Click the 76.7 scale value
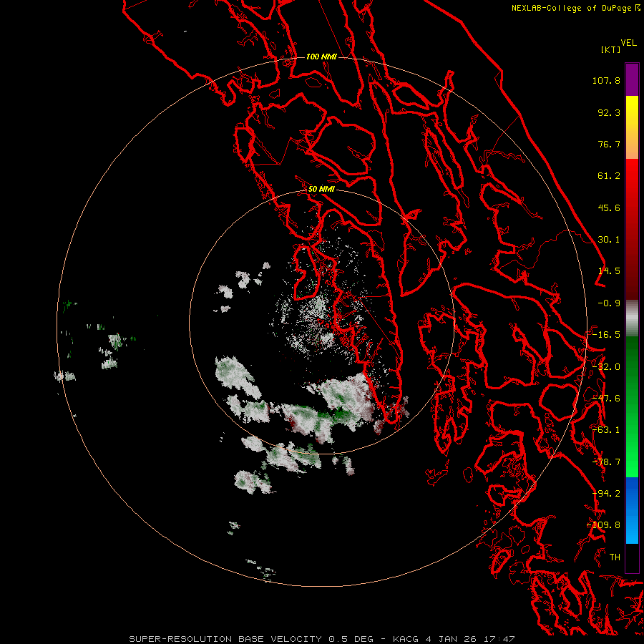This screenshot has width=644, height=644. [x=609, y=144]
